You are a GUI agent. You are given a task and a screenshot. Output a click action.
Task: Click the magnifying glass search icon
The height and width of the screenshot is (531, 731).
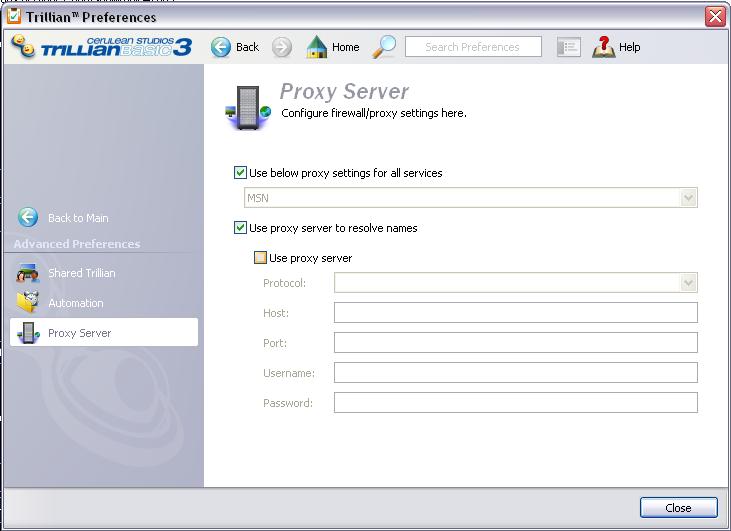(385, 47)
